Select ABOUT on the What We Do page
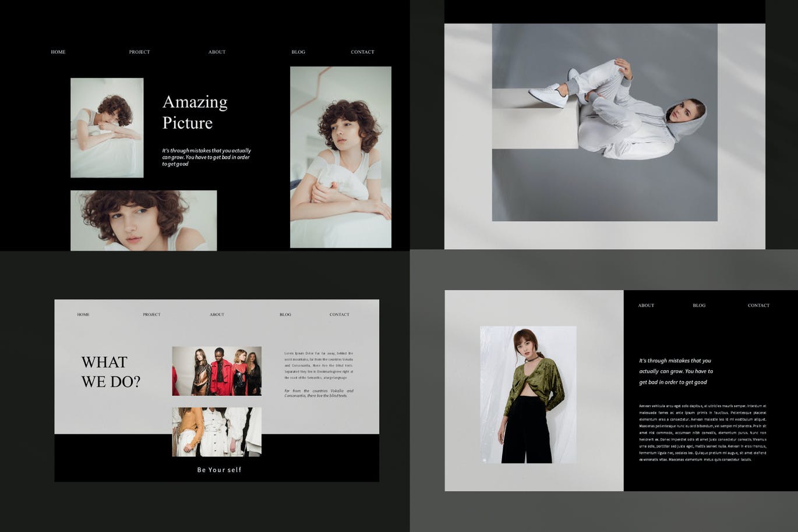798x532 pixels. (217, 314)
